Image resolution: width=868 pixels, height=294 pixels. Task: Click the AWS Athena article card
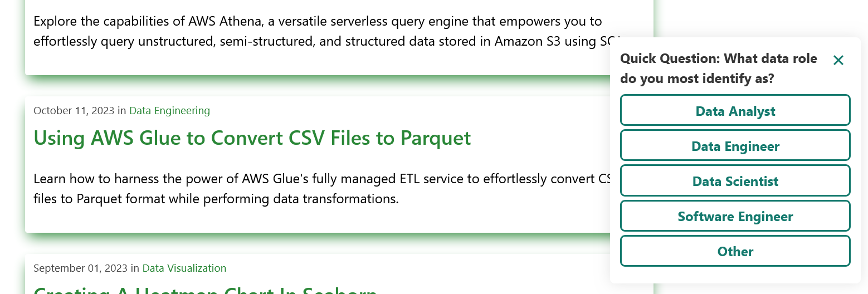pos(334,61)
